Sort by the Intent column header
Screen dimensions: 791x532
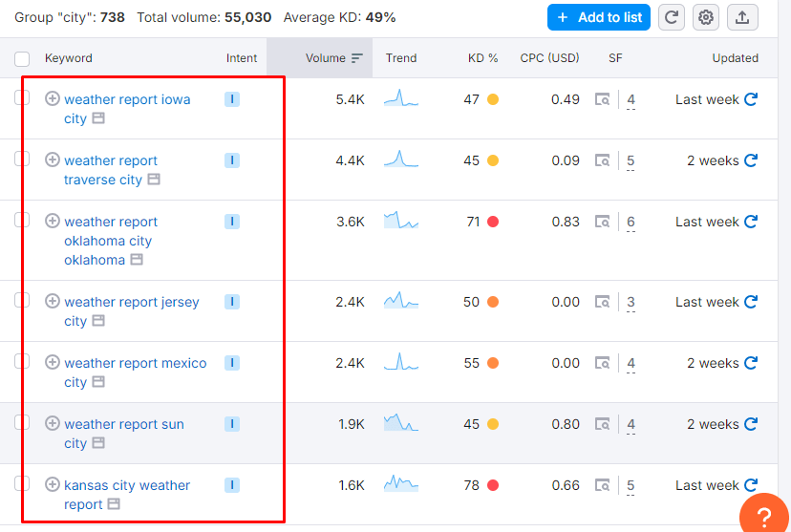click(242, 58)
